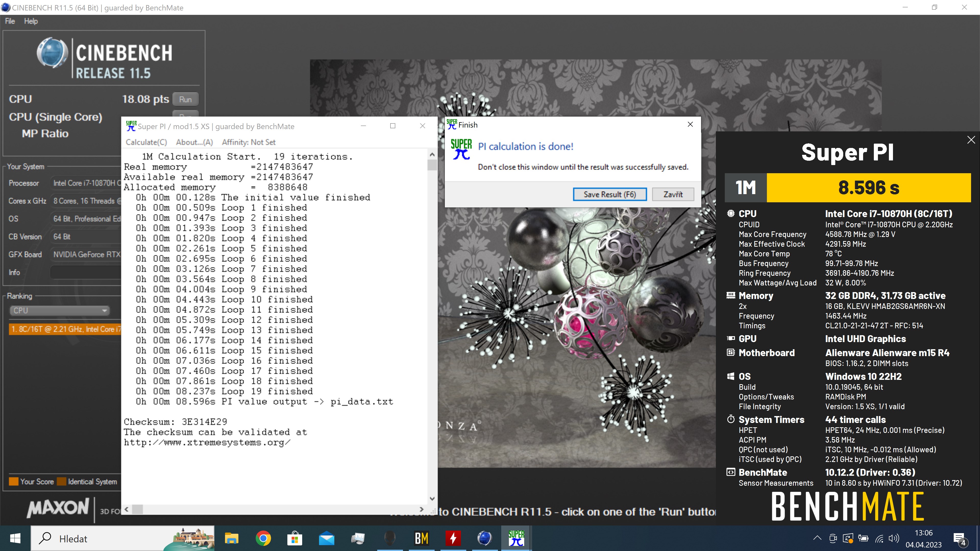Click the Memory icon in BenchMate panel
The image size is (980, 551).
tap(730, 295)
